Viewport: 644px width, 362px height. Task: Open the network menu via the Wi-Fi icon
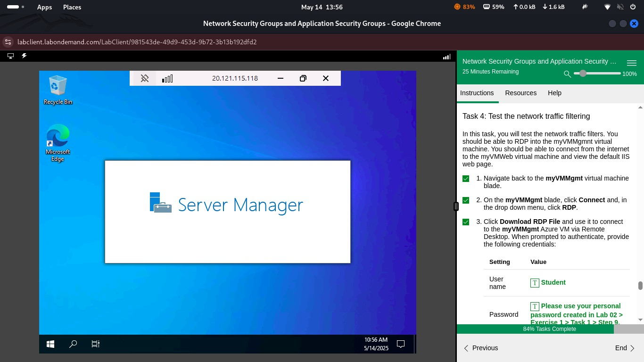[x=606, y=7]
